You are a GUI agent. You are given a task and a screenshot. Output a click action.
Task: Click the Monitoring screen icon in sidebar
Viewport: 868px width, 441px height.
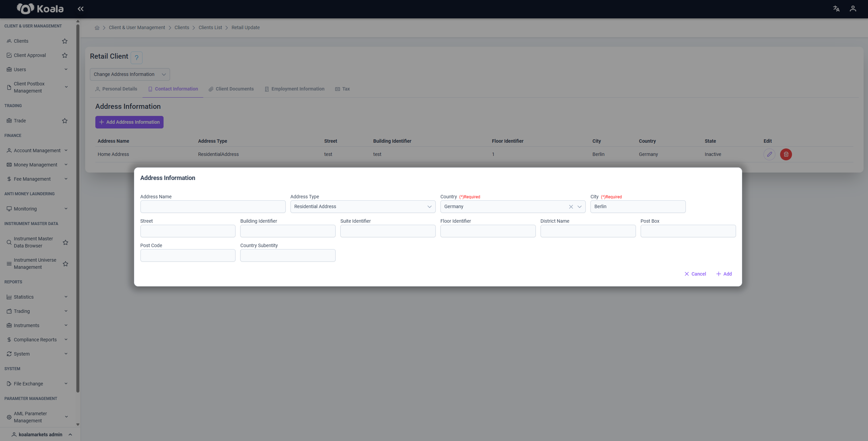pyautogui.click(x=9, y=209)
